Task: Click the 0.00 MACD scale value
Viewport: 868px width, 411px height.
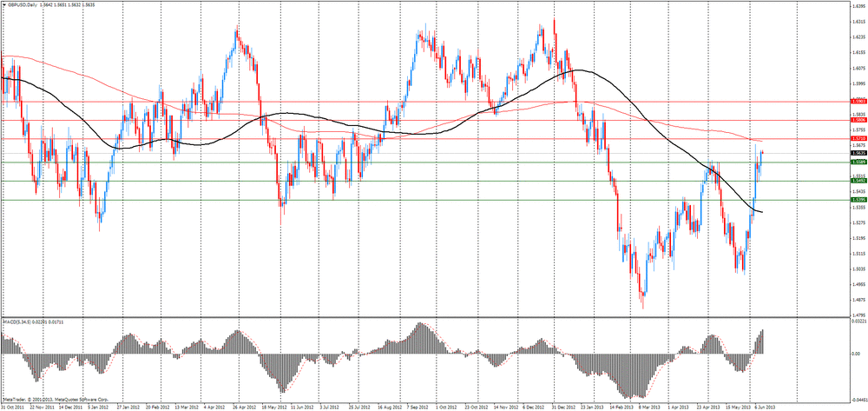Action: click(x=857, y=354)
